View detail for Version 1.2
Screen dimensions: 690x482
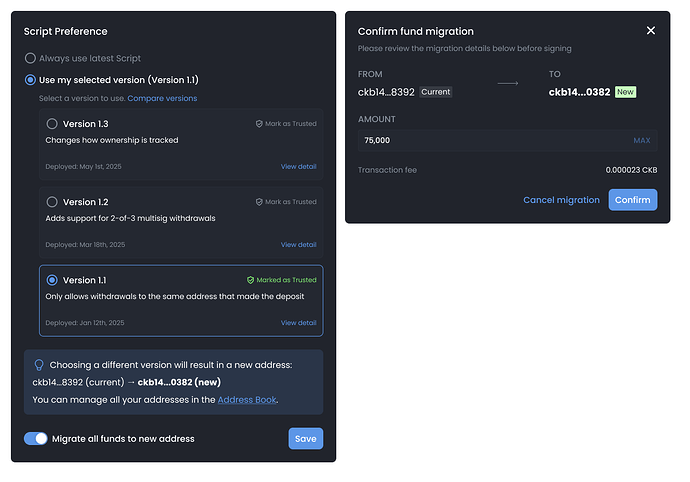[298, 244]
